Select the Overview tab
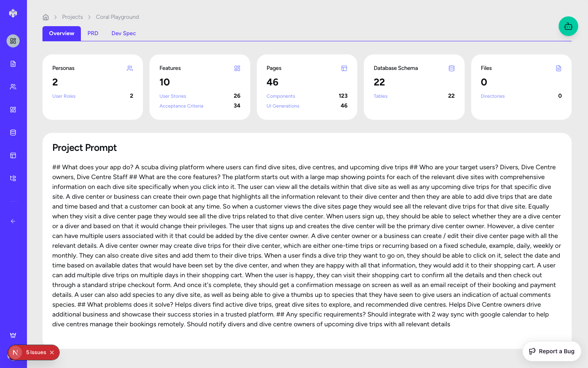 coord(62,34)
